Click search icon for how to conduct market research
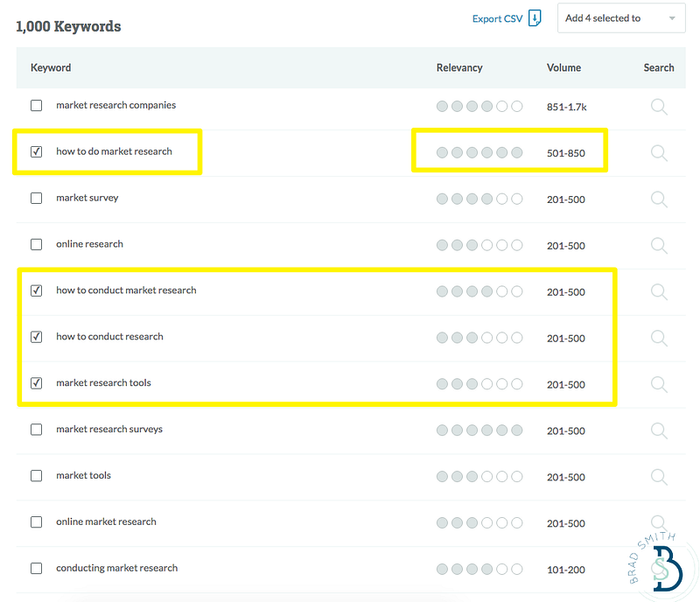700x602 pixels. click(x=659, y=292)
